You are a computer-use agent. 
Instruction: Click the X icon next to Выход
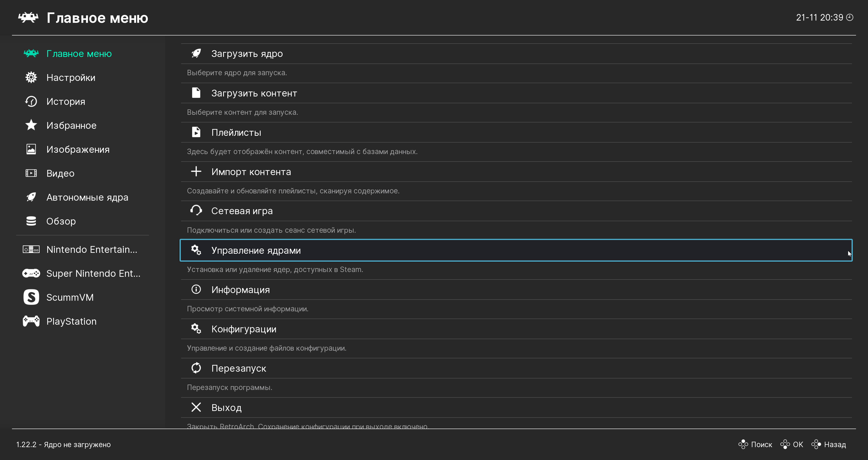click(x=196, y=407)
